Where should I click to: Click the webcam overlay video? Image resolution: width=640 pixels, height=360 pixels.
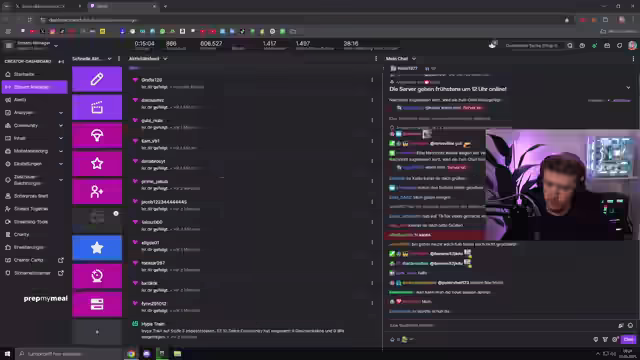pyautogui.click(x=562, y=185)
